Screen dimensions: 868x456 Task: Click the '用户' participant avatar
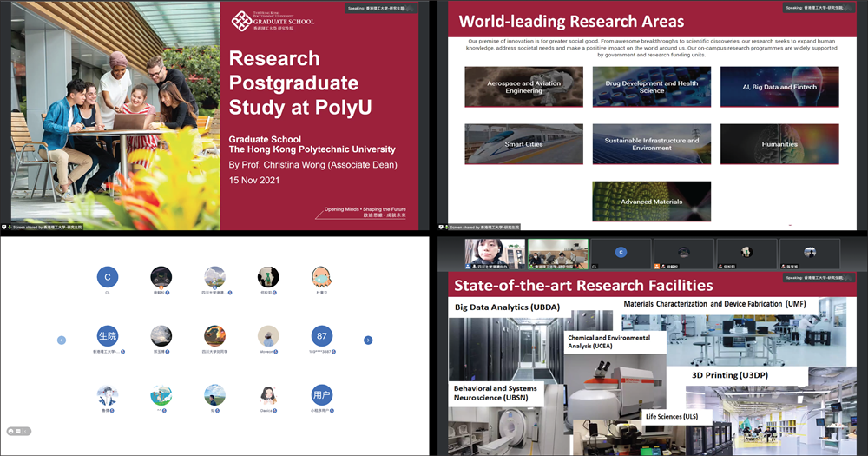click(322, 396)
